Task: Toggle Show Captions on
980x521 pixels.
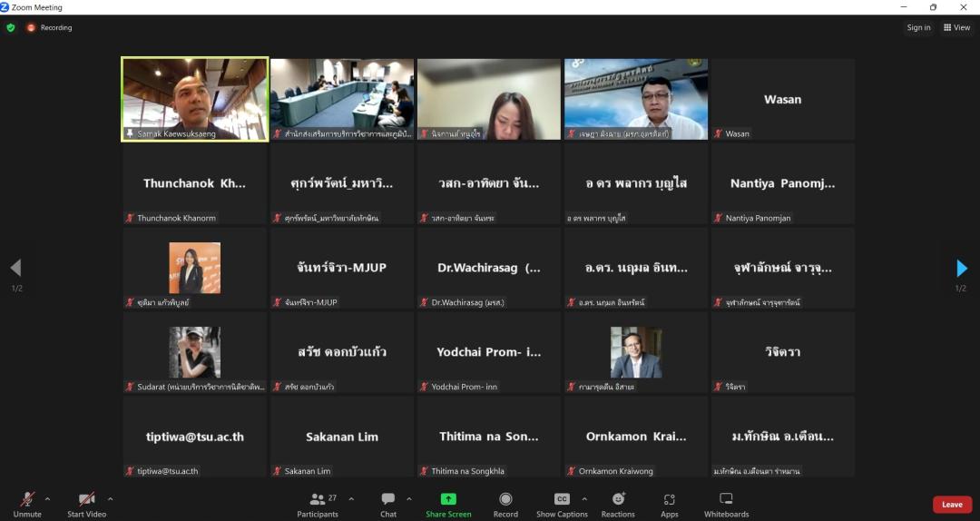Action: pos(562,504)
